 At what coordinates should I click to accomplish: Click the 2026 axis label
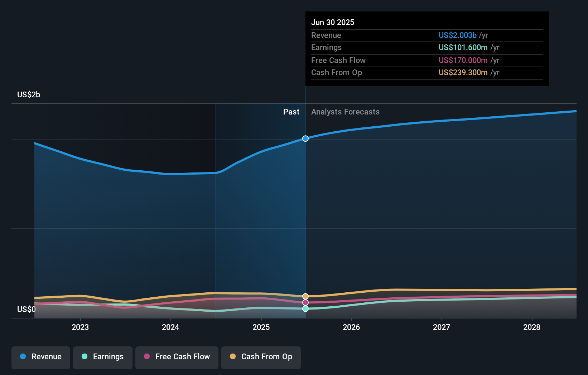352,327
